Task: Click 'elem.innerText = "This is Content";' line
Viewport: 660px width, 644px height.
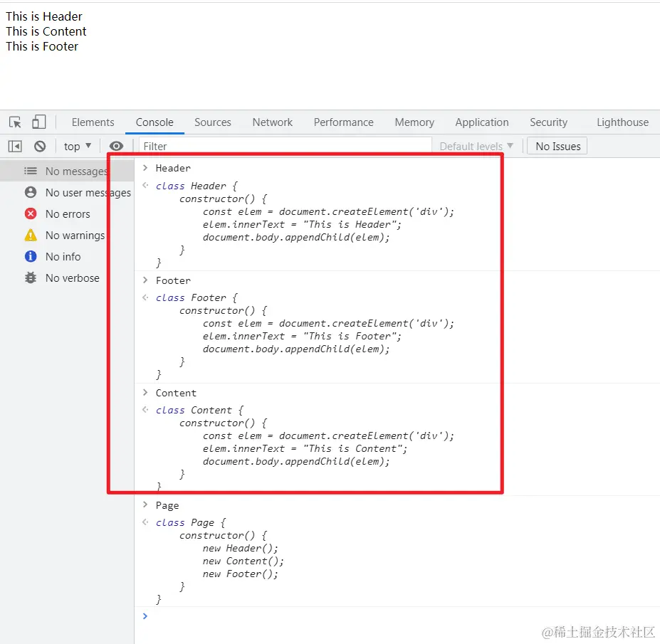Action: (305, 448)
